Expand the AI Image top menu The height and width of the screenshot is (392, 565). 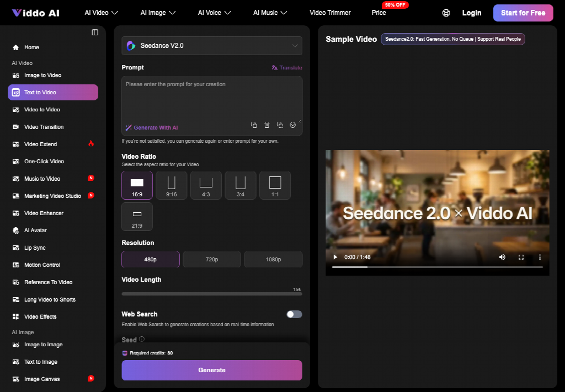(158, 13)
